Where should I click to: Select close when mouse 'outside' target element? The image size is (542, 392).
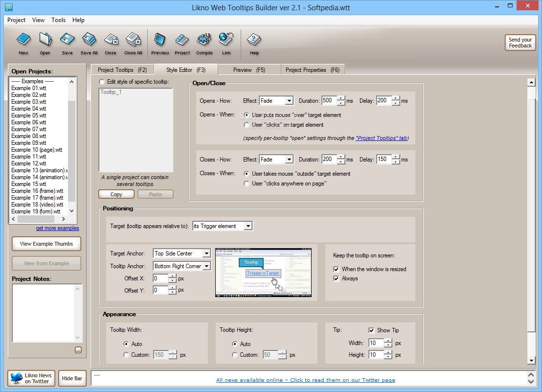tap(247, 174)
